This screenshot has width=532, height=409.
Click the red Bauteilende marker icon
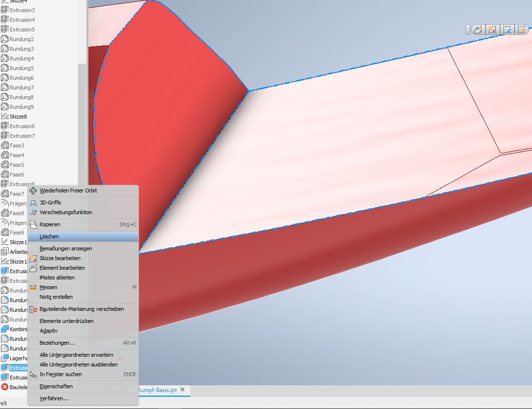5,387
